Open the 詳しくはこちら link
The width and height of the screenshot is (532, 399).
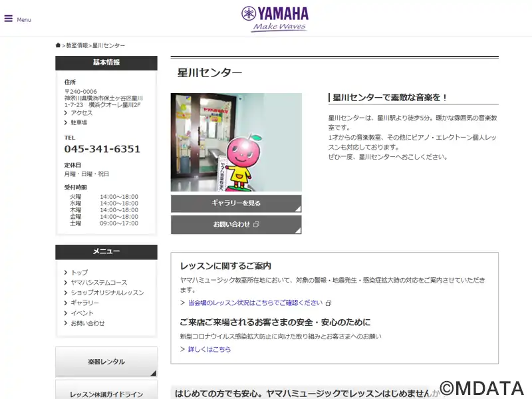[209, 349]
